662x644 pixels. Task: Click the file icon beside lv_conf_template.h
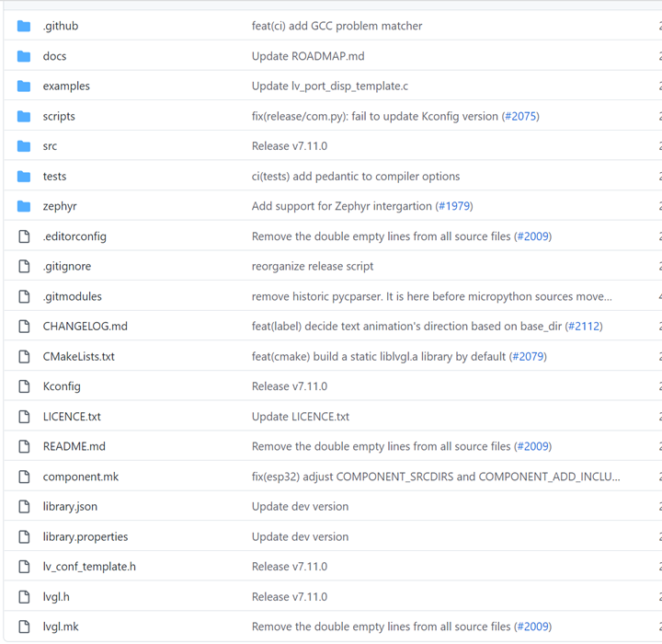pos(24,566)
